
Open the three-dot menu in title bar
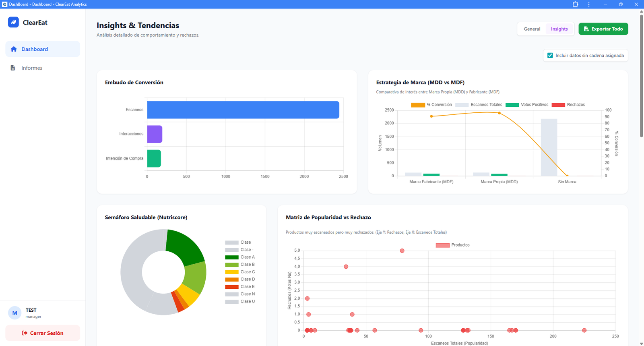(589, 4)
